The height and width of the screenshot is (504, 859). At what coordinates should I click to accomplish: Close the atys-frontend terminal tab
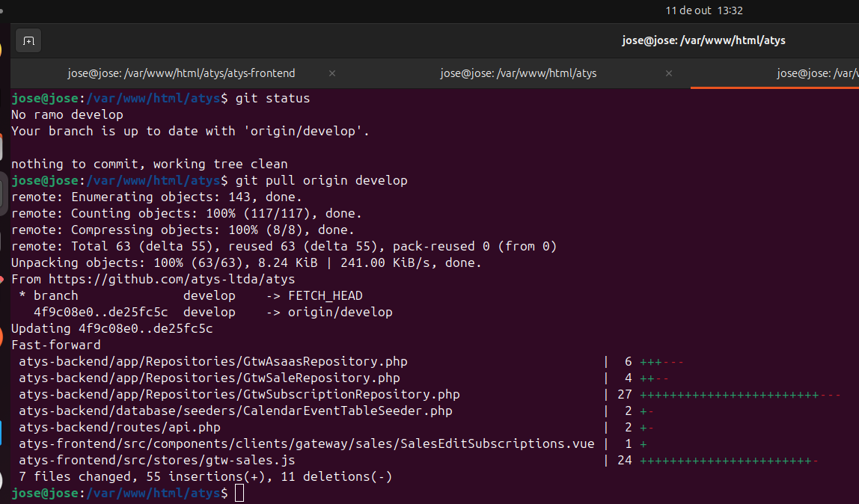tap(332, 73)
